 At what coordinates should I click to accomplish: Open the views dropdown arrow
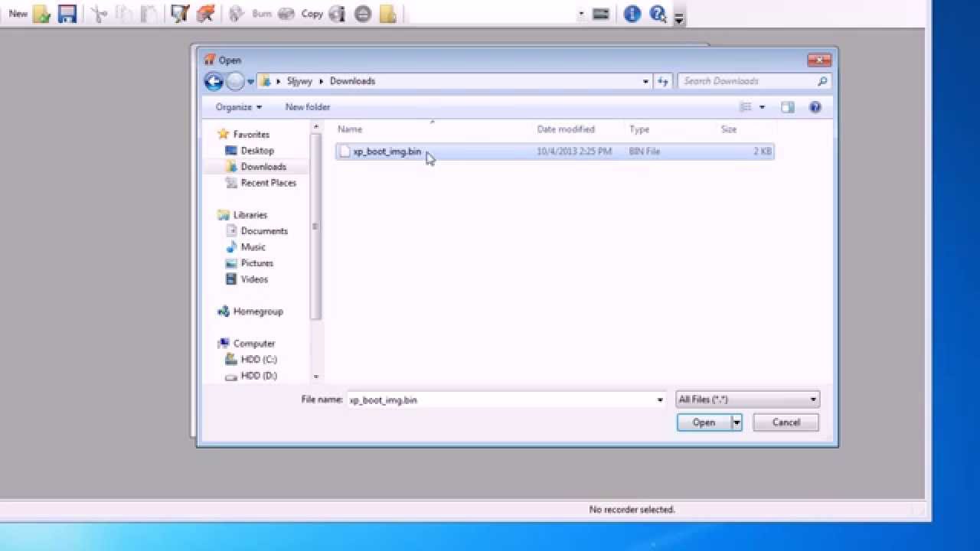(761, 107)
